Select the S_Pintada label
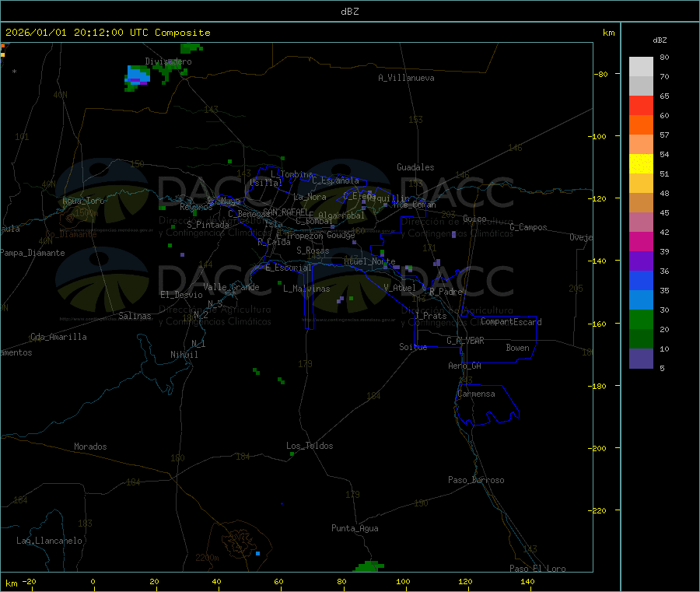700x592 pixels. 208,225
